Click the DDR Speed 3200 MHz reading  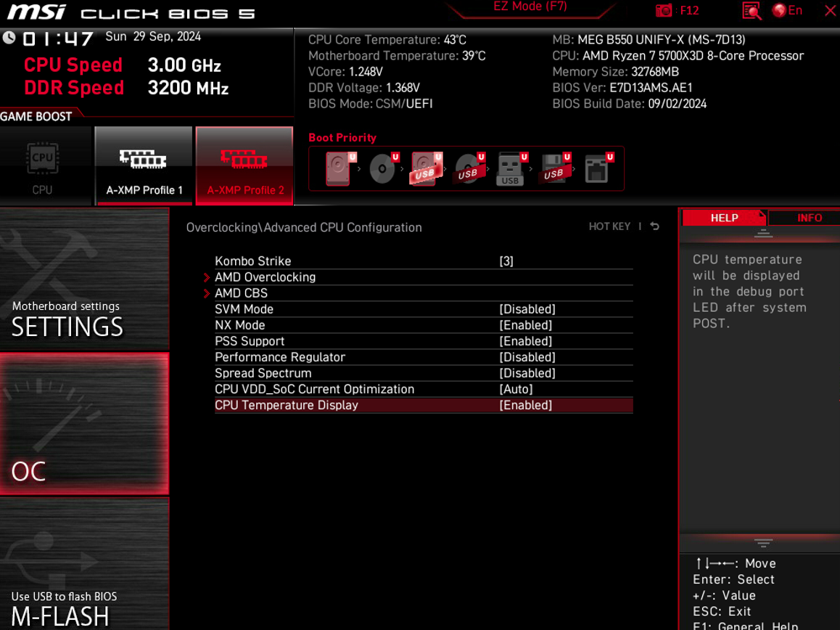pyautogui.click(x=126, y=88)
